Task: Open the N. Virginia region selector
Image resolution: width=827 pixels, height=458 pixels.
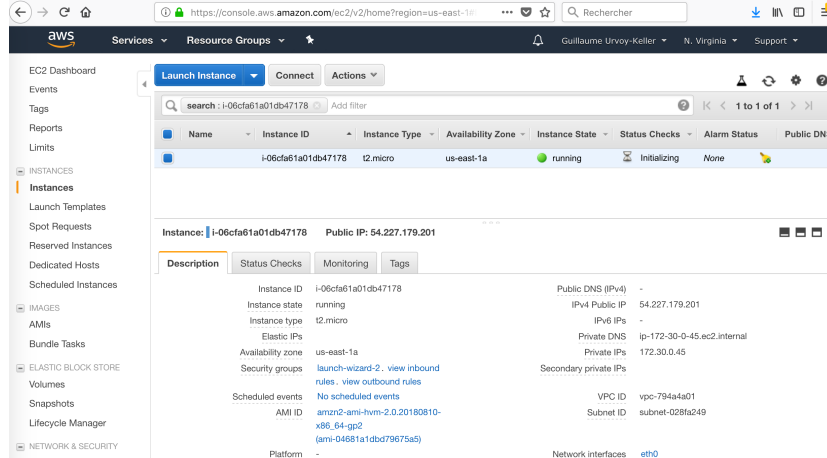Action: pyautogui.click(x=710, y=41)
